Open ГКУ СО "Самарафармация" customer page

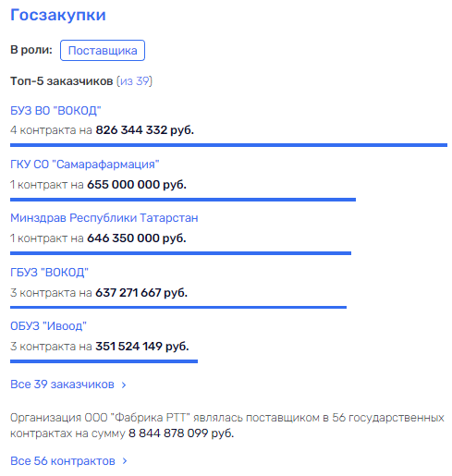point(85,165)
